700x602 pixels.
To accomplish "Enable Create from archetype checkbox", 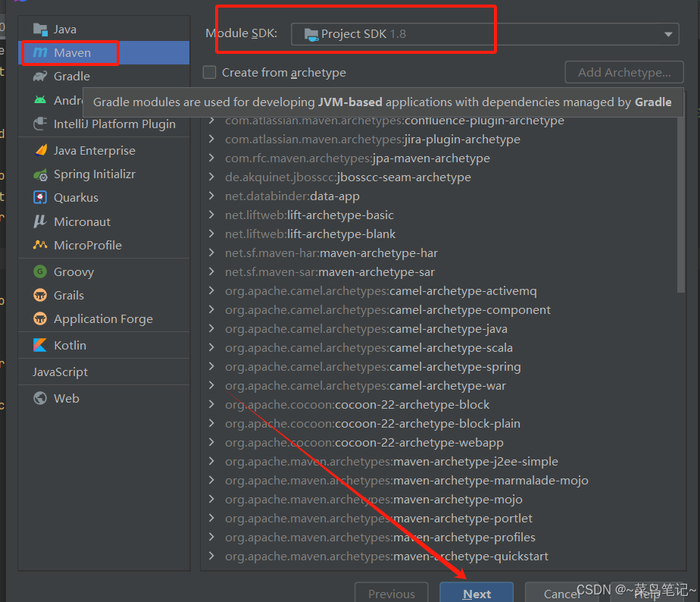I will pyautogui.click(x=209, y=72).
